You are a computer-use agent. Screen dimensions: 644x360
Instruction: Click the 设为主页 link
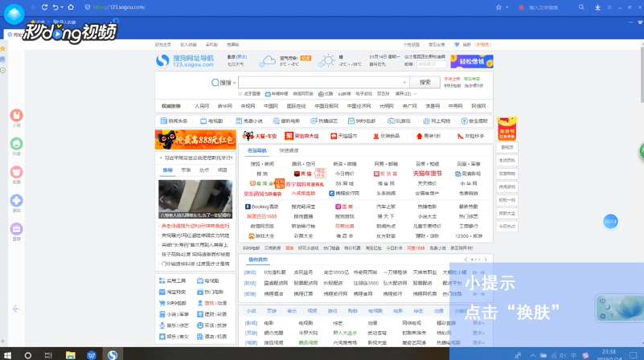click(163, 45)
